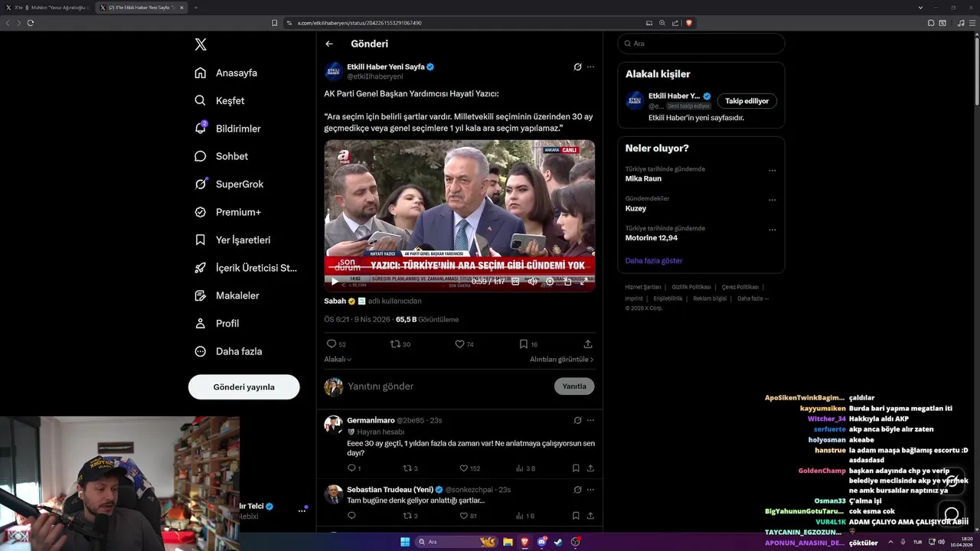Click Takip ediliyor button

coord(747,101)
